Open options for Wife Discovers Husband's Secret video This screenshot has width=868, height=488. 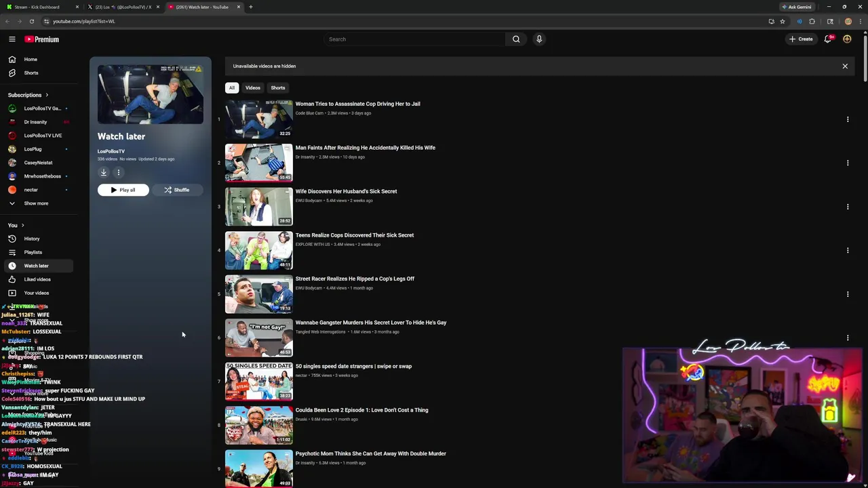point(847,207)
